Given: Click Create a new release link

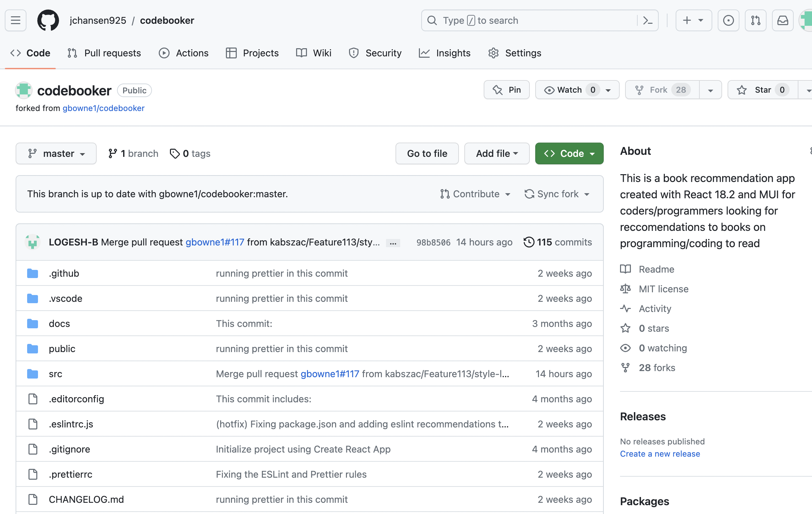Looking at the screenshot, I should (x=660, y=454).
